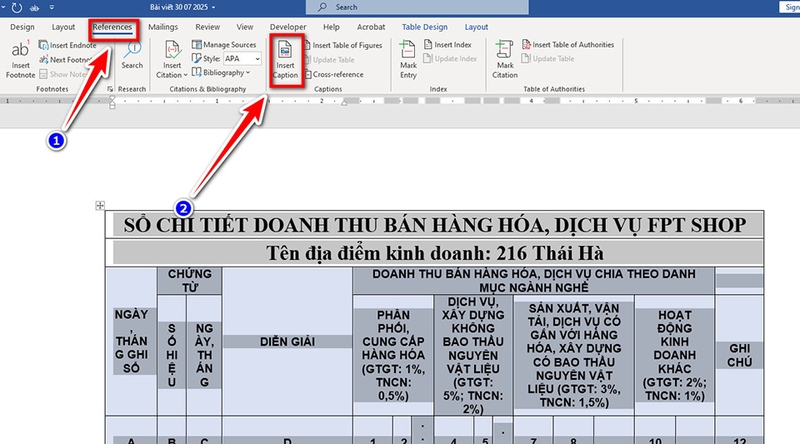800x444 pixels.
Task: Open the Review tab
Action: click(x=208, y=27)
